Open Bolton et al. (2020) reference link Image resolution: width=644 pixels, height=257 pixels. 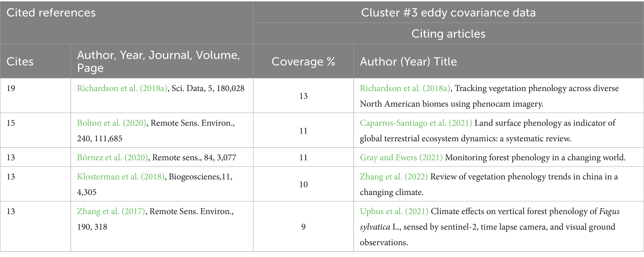coord(112,123)
